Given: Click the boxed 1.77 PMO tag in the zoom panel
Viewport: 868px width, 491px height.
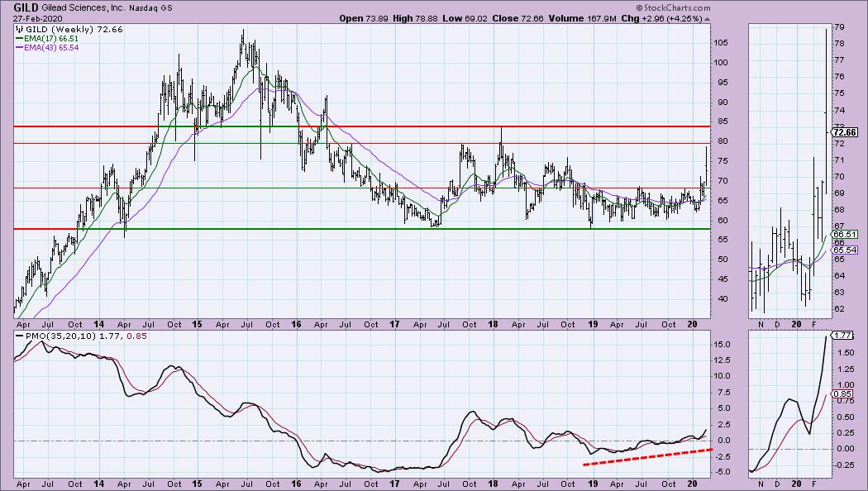Looking at the screenshot, I should pos(842,336).
